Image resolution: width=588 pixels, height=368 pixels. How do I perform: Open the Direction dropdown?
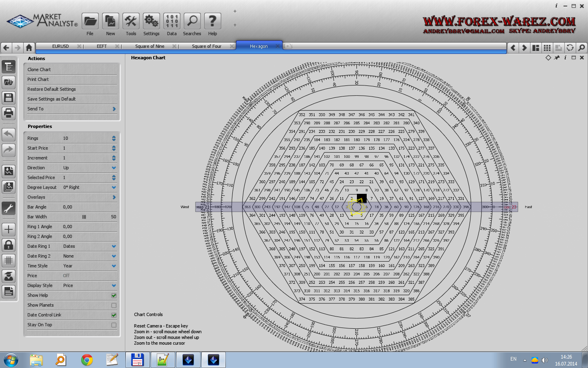[x=114, y=168]
